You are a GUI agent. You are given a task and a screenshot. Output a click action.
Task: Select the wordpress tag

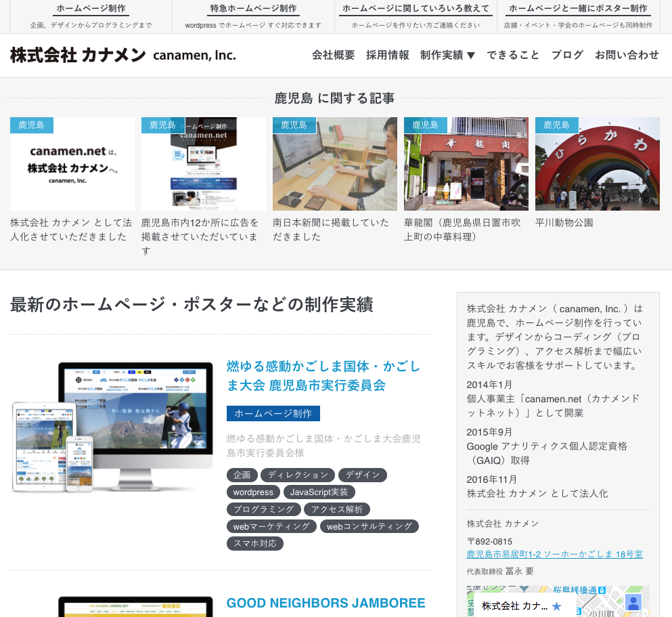coord(253,492)
